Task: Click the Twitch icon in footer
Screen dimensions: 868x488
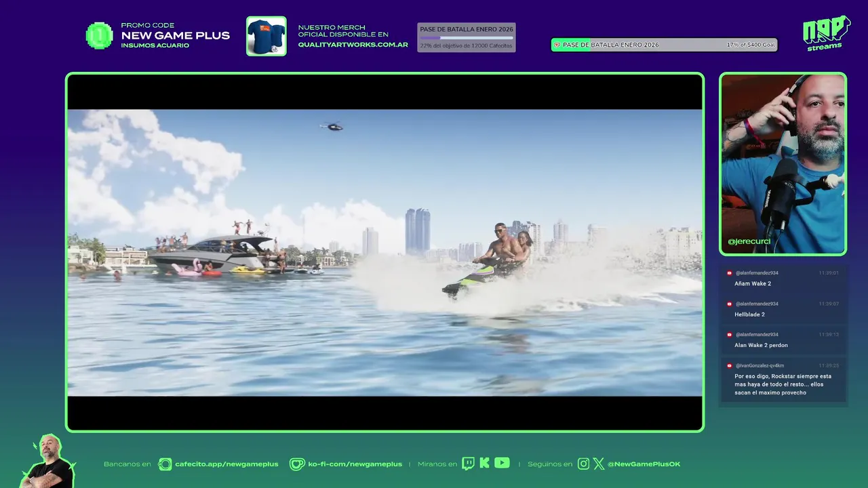Action: click(x=468, y=464)
